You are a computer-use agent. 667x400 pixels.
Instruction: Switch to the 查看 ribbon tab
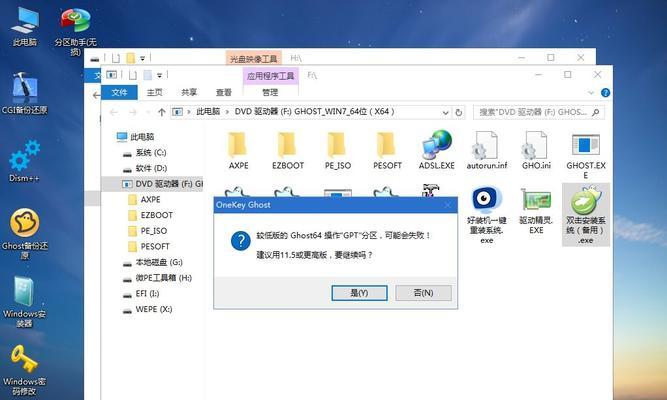(x=223, y=92)
